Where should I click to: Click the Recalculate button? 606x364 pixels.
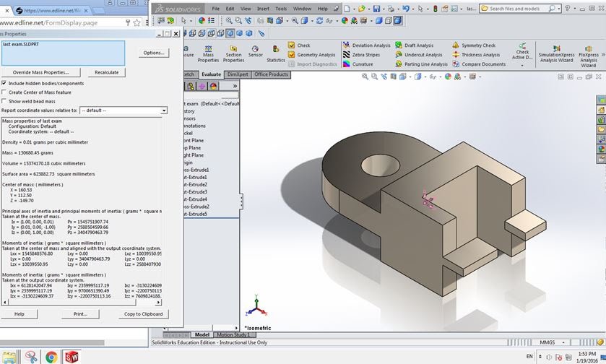click(106, 72)
